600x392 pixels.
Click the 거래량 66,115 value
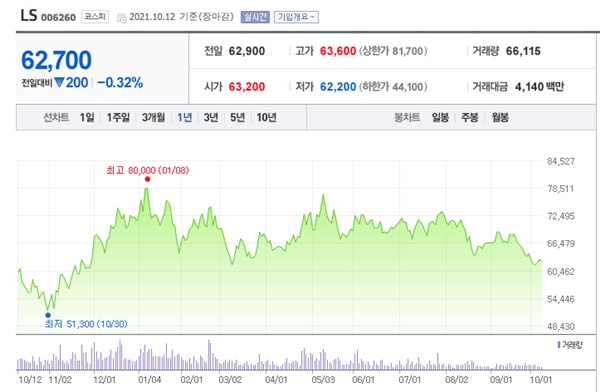tap(523, 51)
